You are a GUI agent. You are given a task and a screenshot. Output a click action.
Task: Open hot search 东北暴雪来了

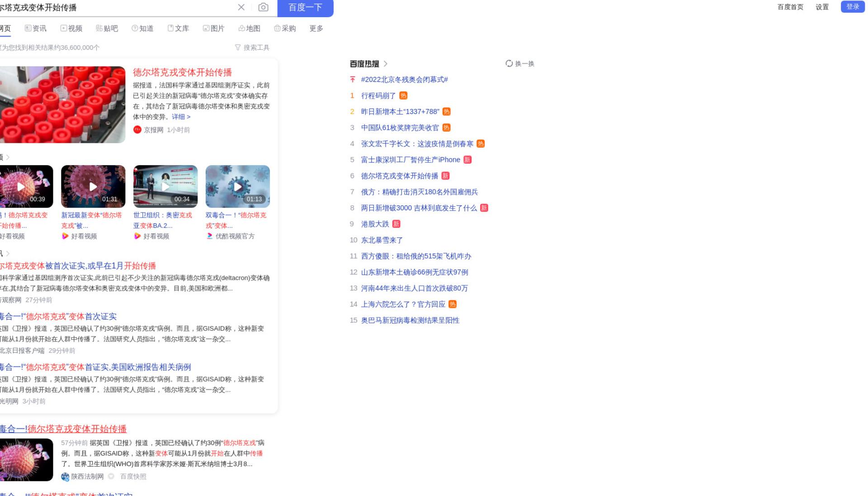click(x=382, y=240)
